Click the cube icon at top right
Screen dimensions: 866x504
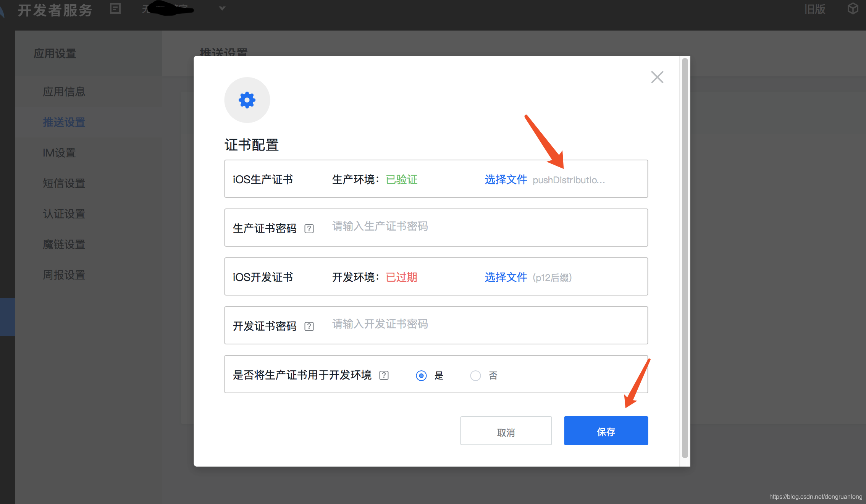853,9
